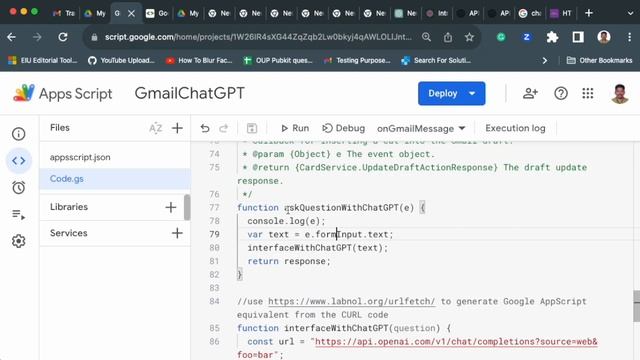The image size is (640, 360).
Task: Click the file panel scrollbar
Action: [x=187, y=207]
